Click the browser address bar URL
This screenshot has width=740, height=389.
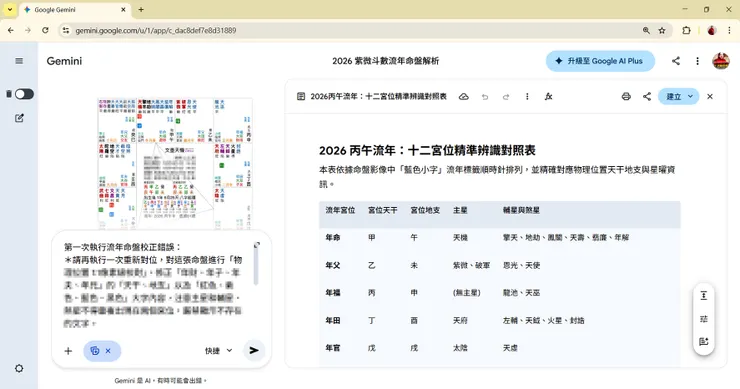pyautogui.click(x=156, y=30)
